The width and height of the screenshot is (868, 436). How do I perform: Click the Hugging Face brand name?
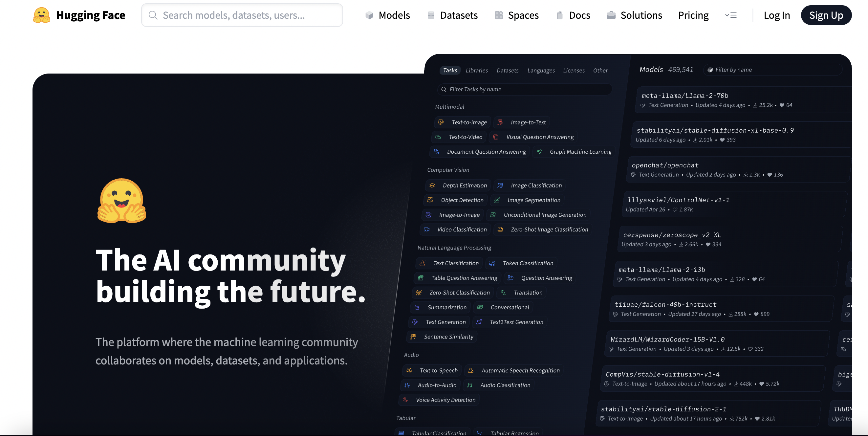click(91, 15)
